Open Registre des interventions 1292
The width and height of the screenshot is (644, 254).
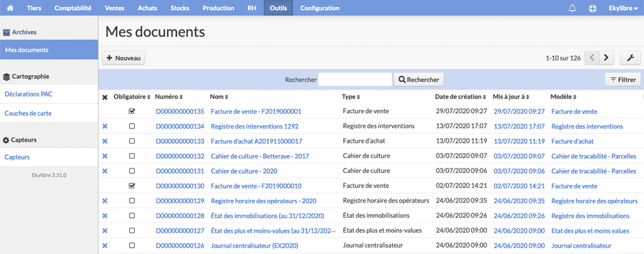[x=254, y=127]
